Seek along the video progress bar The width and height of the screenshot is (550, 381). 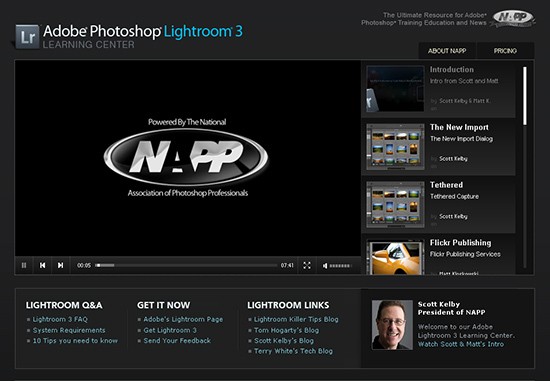point(186,266)
